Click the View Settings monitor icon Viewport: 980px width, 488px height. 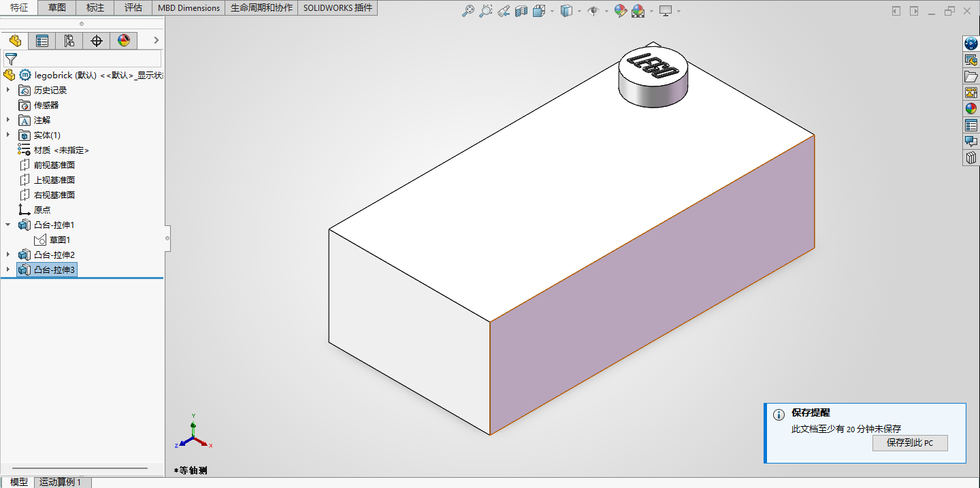coord(666,11)
